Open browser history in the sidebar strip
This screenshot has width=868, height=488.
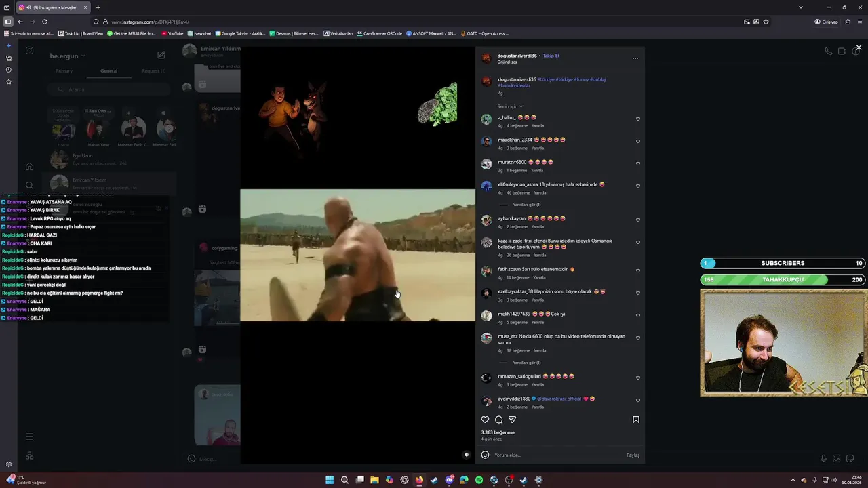pyautogui.click(x=8, y=70)
